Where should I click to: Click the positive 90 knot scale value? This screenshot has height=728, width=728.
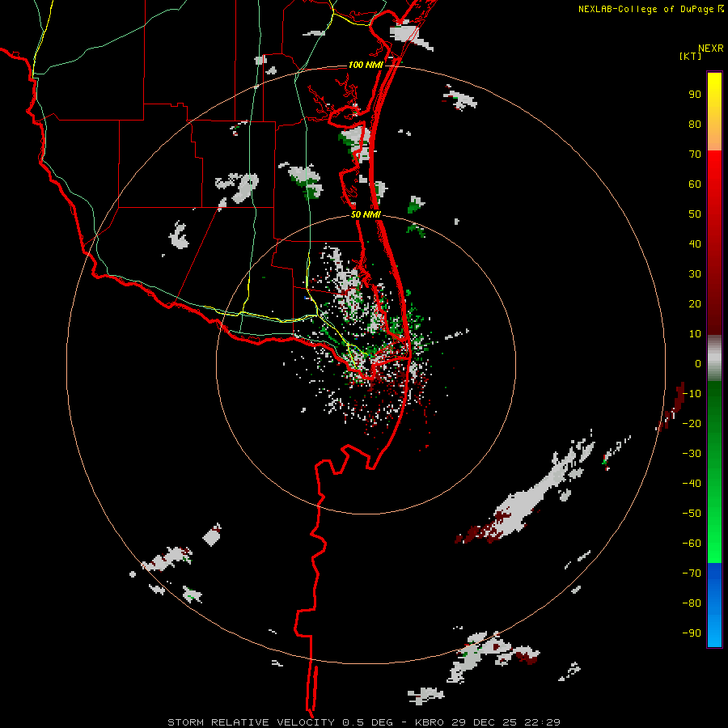point(695,95)
